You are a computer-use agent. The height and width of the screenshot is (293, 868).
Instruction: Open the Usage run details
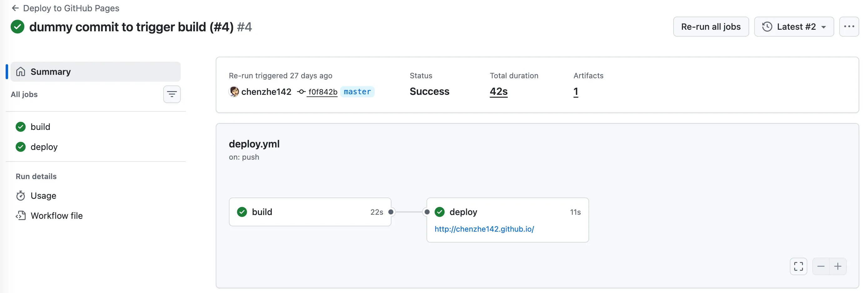tap(95, 196)
